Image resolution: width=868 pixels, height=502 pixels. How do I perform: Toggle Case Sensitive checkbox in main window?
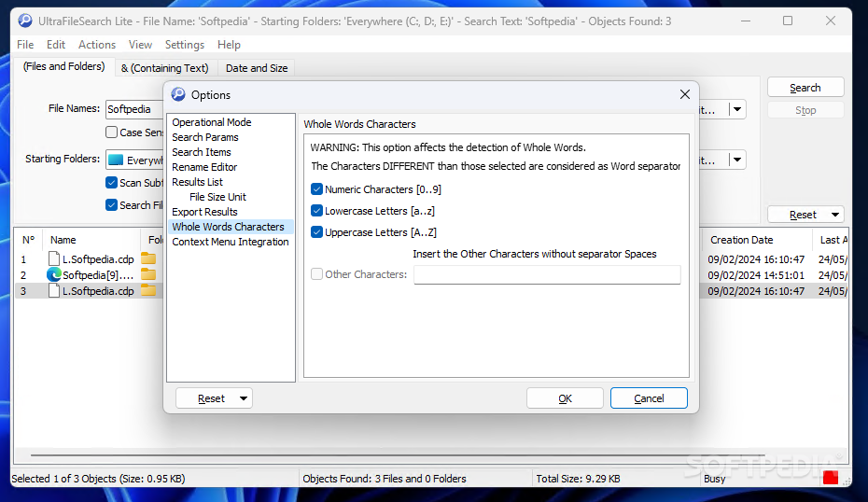111,132
